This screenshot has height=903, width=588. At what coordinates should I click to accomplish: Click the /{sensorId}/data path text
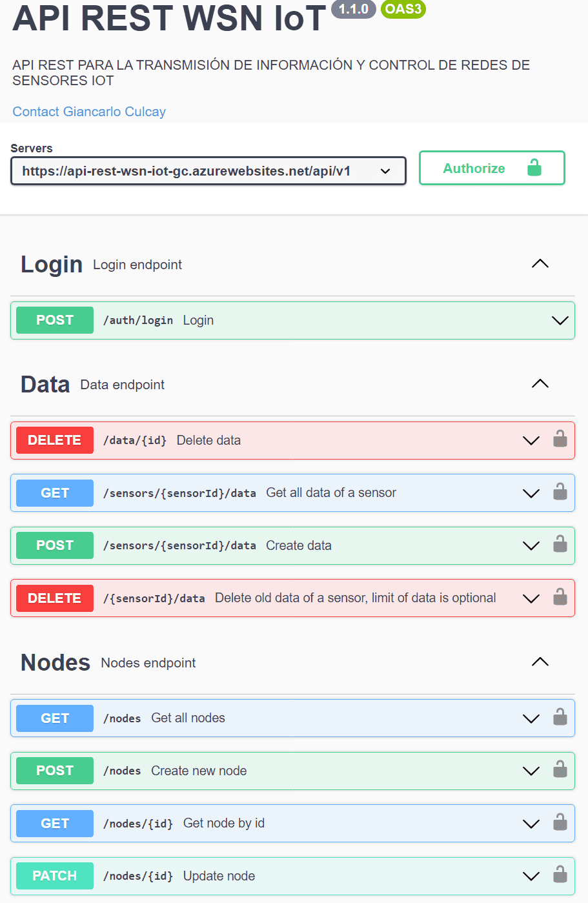tap(154, 598)
